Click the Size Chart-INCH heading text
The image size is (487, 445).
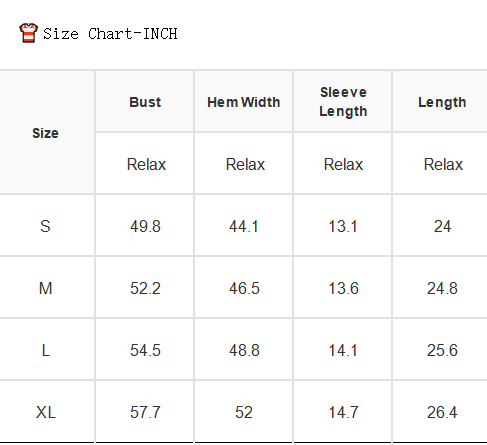(110, 34)
